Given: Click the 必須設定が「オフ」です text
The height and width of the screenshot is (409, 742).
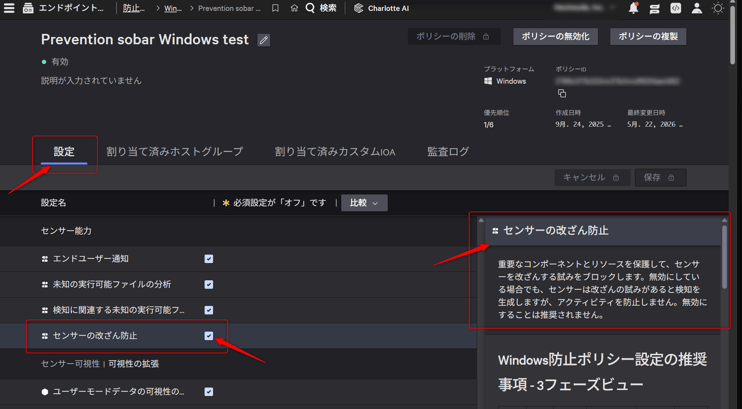Looking at the screenshot, I should [x=280, y=203].
